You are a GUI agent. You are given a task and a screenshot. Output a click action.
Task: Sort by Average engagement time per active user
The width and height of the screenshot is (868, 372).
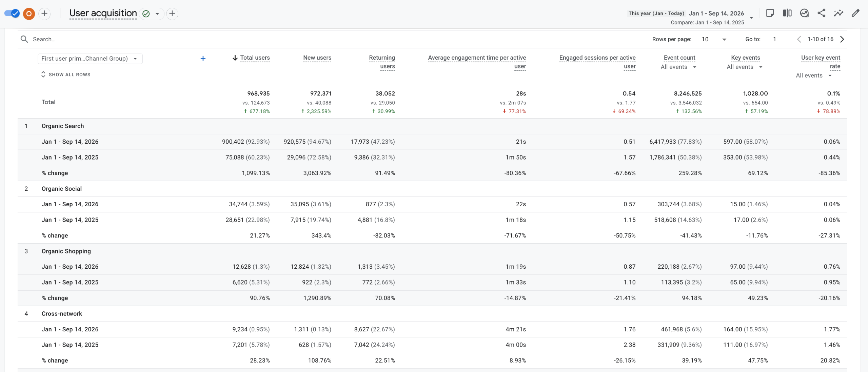click(x=477, y=62)
